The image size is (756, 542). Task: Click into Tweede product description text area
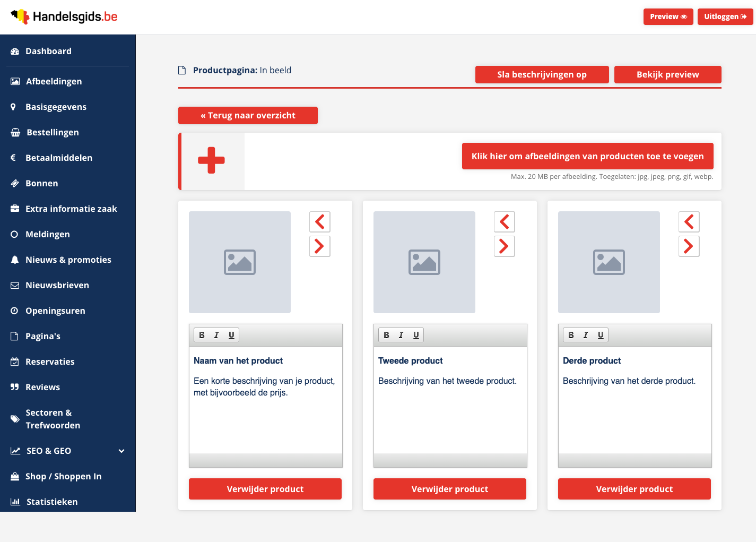[450, 400]
